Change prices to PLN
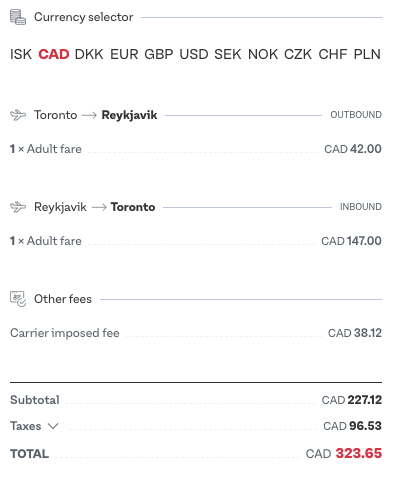This screenshot has width=399, height=481. (x=367, y=54)
